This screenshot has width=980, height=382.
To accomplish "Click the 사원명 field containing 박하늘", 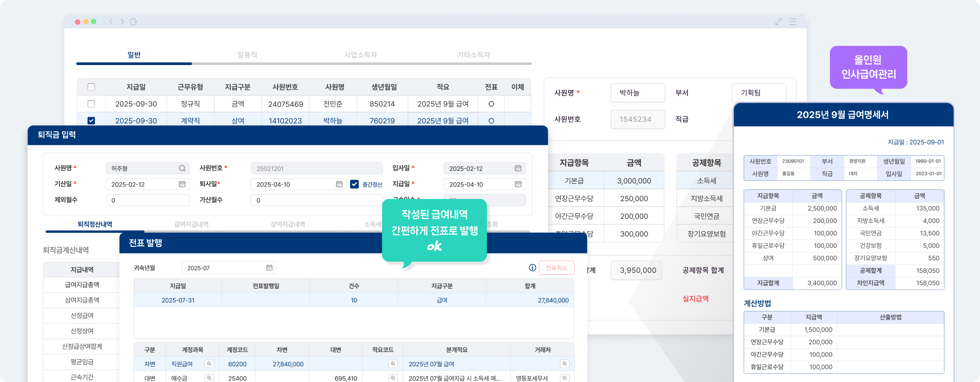I will pos(638,93).
